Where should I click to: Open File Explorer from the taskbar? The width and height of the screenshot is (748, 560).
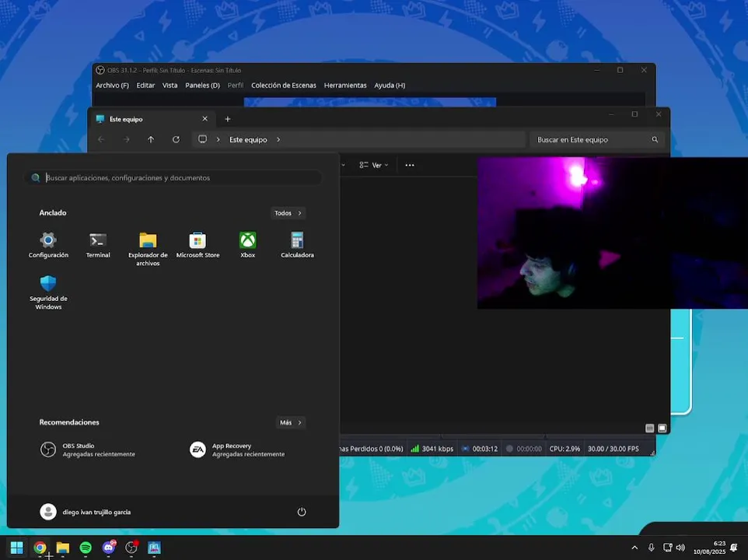(x=62, y=548)
